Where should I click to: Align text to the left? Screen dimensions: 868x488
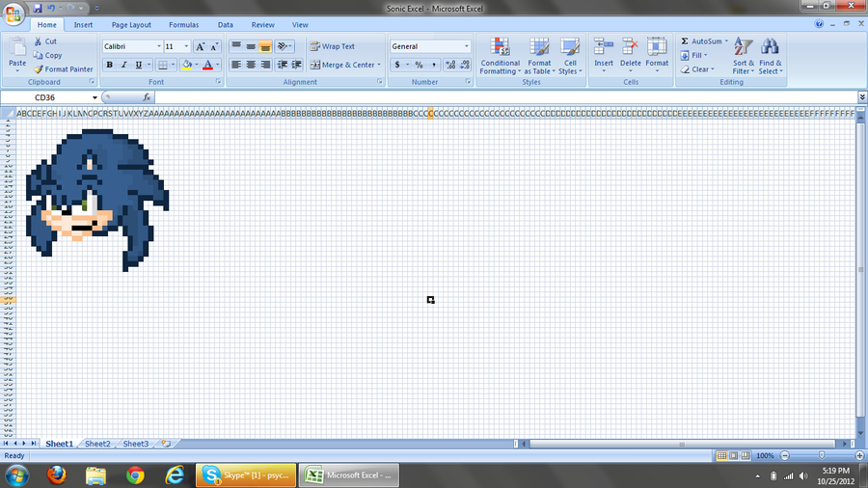point(236,65)
